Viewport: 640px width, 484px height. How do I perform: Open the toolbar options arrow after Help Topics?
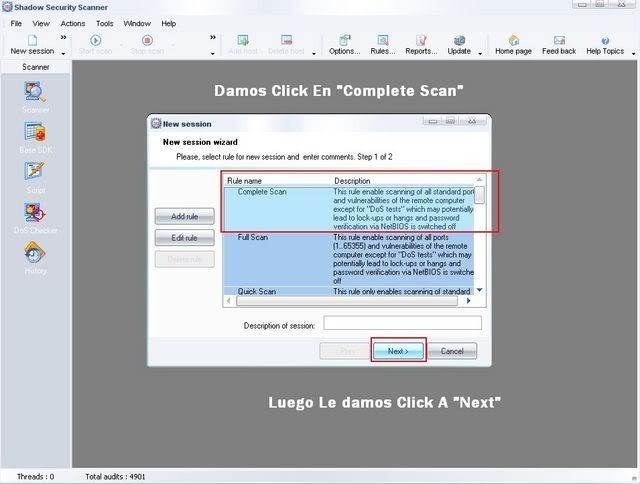633,53
